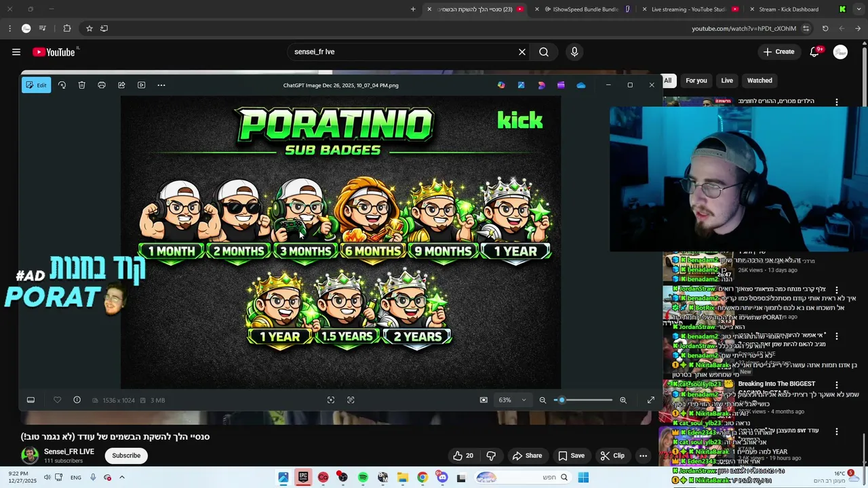
Task: Open Sensei_FR LIVE channel name link
Action: tap(69, 451)
